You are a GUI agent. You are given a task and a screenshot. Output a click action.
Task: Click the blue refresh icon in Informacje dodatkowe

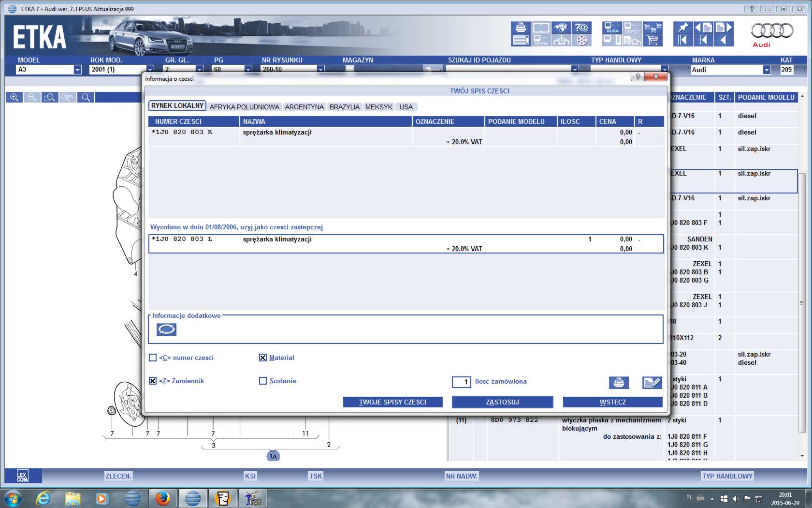click(x=166, y=329)
